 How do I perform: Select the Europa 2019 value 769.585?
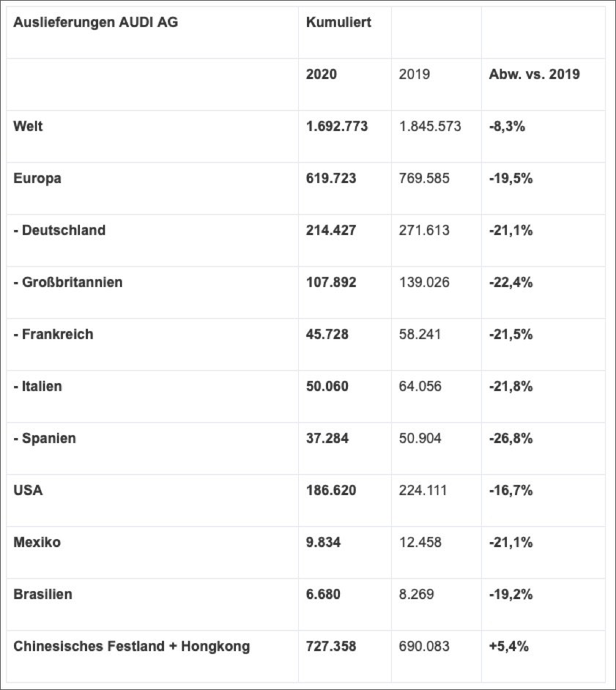pos(425,178)
